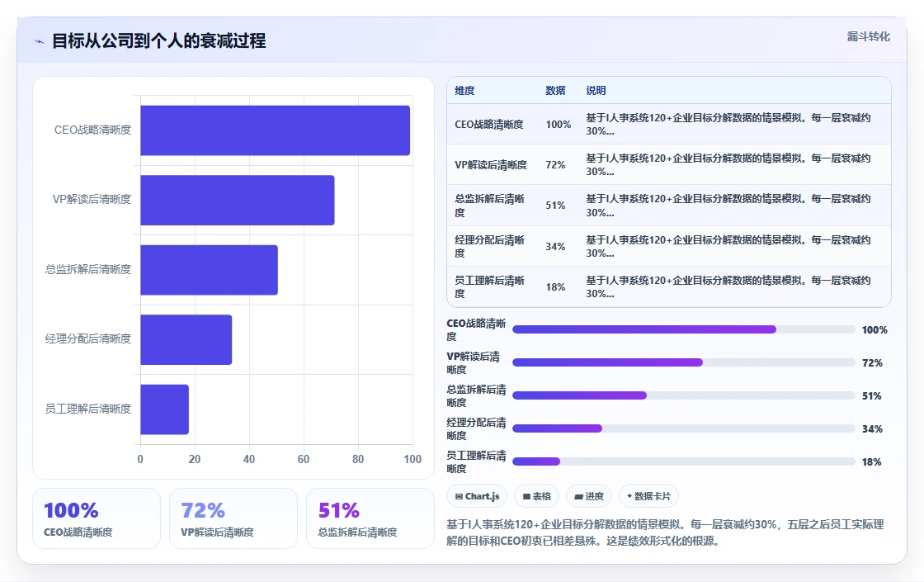Select the 进度 tag button
The height and width of the screenshot is (582, 924).
click(x=589, y=496)
